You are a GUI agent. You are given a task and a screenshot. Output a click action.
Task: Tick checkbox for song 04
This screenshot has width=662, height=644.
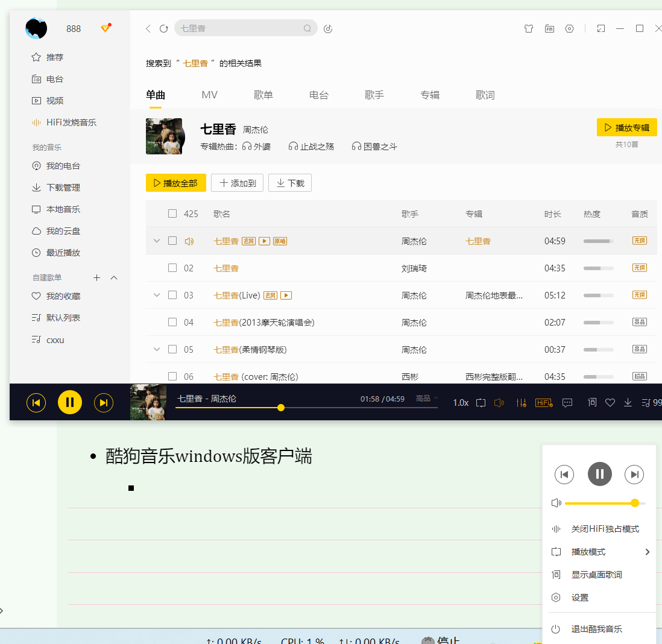tap(172, 322)
